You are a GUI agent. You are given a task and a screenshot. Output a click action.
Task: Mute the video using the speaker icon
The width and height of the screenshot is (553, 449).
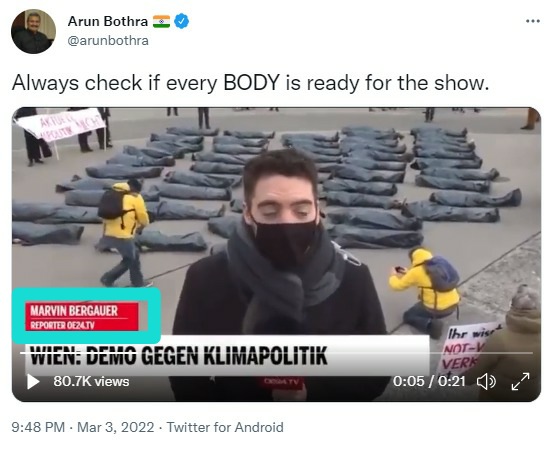[486, 382]
